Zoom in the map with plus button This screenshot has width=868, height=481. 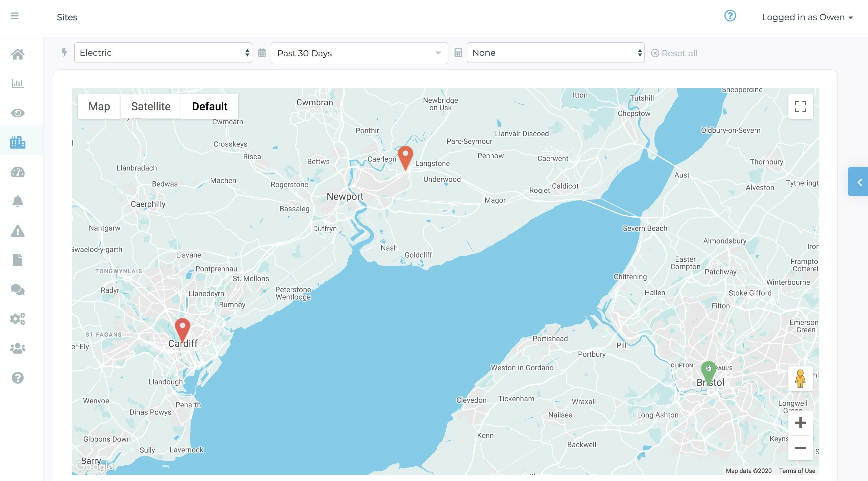(800, 423)
